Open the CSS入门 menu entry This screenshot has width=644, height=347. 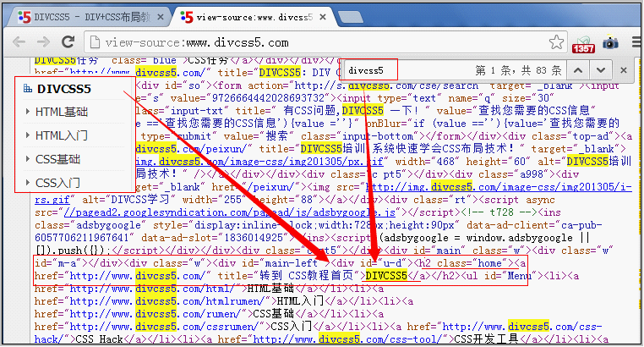58,182
